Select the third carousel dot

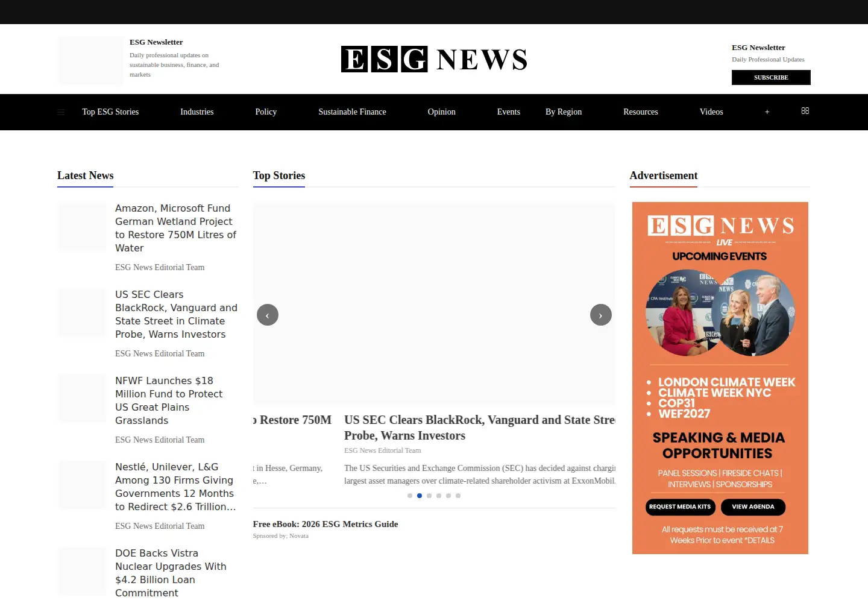(429, 496)
